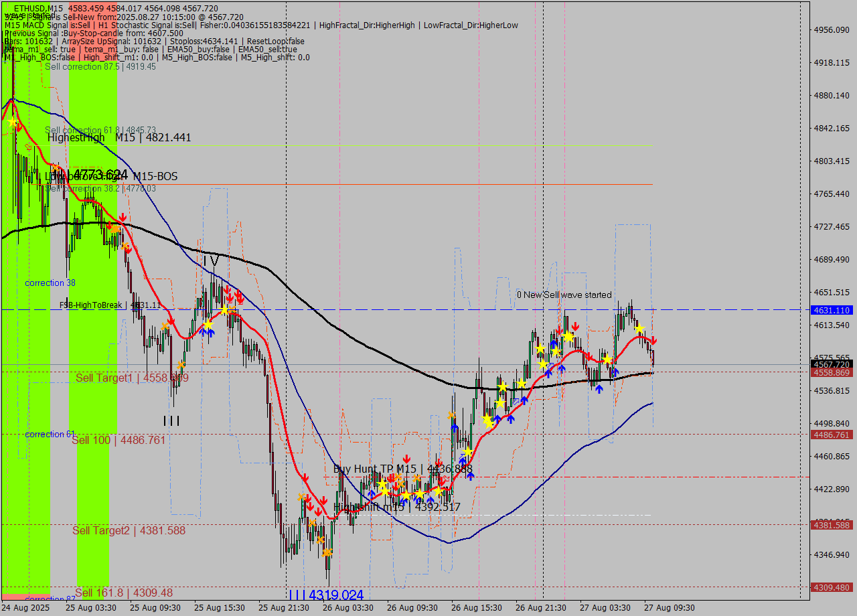This screenshot has width=857, height=616.
Task: Select the Buy Hunt TP M15 label
Action: pos(402,469)
